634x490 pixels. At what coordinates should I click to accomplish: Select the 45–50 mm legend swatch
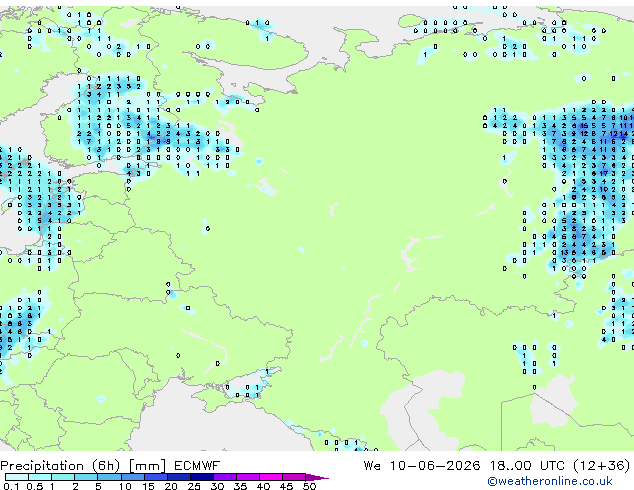coord(293,477)
